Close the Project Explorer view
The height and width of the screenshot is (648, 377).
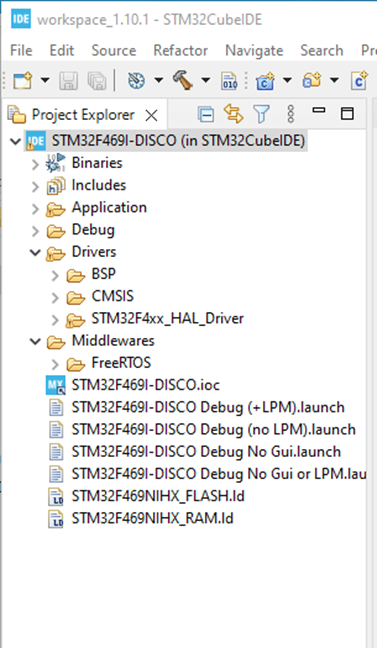click(x=151, y=116)
